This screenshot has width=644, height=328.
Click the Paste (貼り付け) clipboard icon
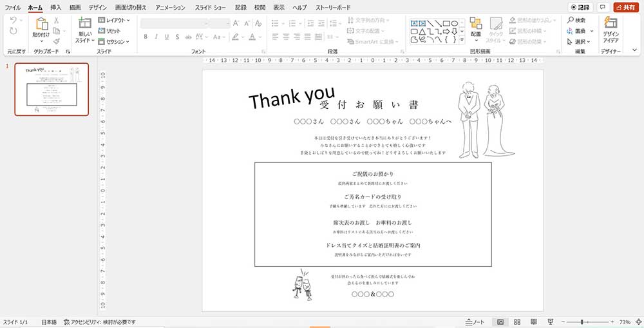[41, 24]
